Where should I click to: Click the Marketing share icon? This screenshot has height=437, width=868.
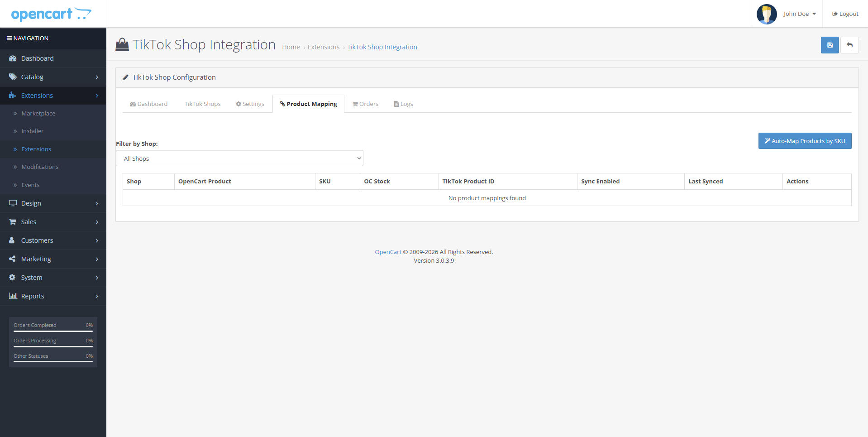click(x=13, y=259)
